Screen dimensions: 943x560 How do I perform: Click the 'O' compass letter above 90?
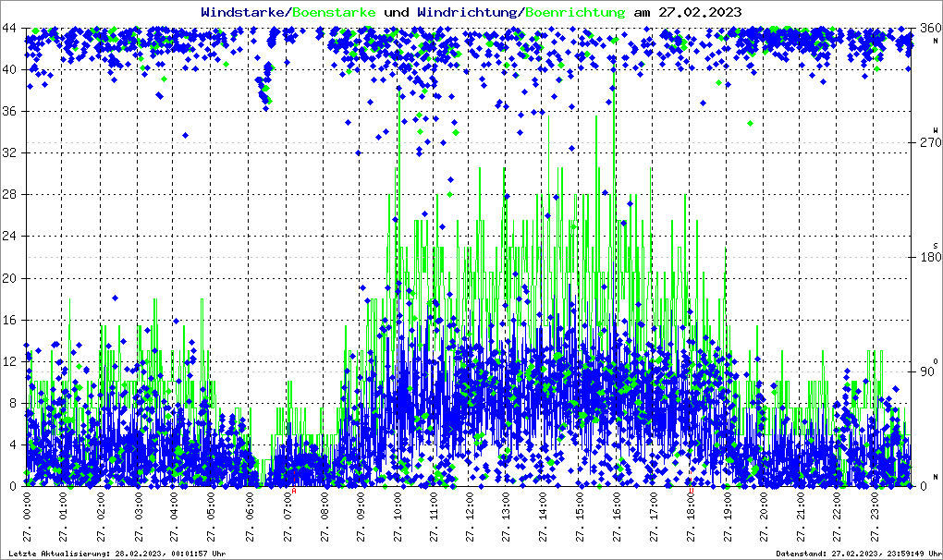pyautogui.click(x=936, y=361)
